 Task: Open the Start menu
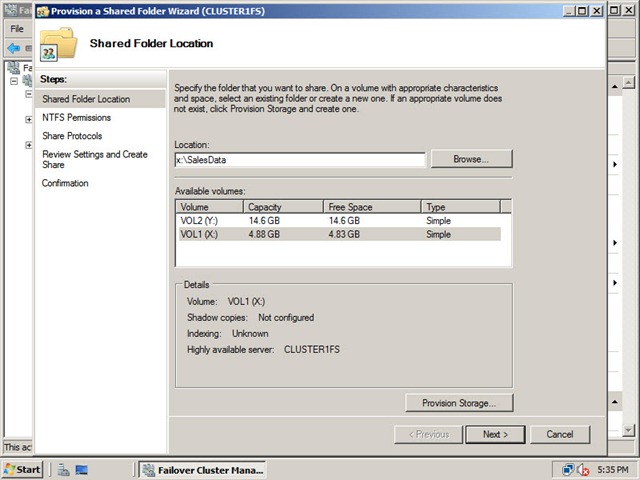click(x=22, y=470)
